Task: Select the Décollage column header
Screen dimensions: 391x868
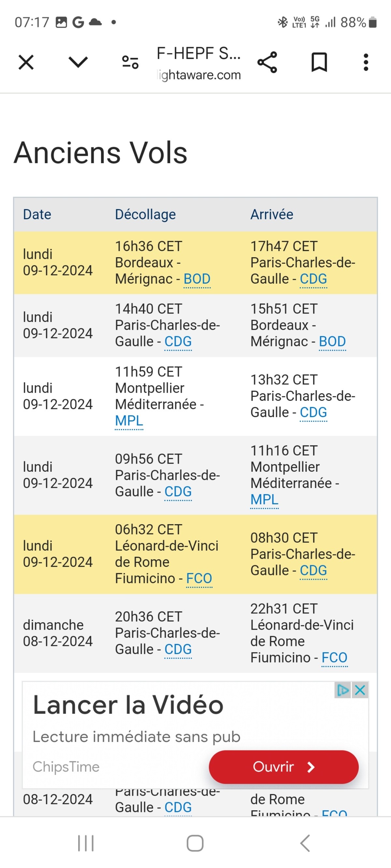Action: tap(145, 214)
